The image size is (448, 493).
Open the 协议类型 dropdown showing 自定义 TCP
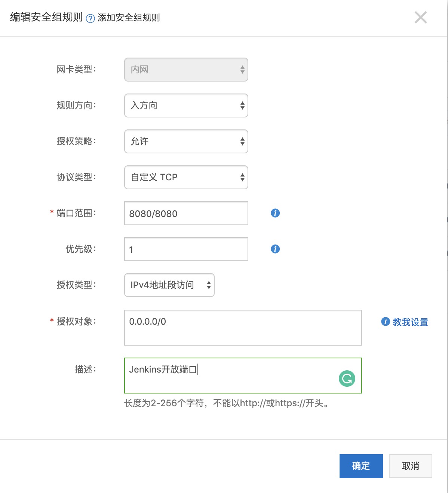186,177
